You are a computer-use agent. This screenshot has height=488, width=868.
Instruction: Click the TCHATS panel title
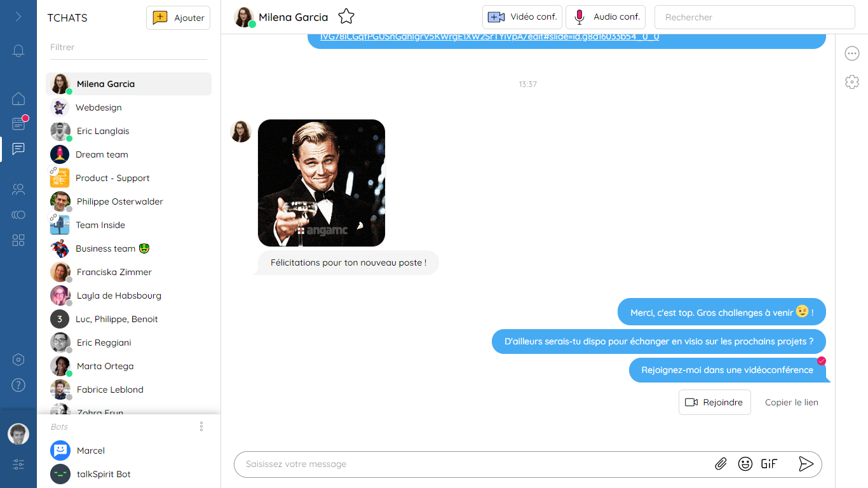click(x=67, y=18)
